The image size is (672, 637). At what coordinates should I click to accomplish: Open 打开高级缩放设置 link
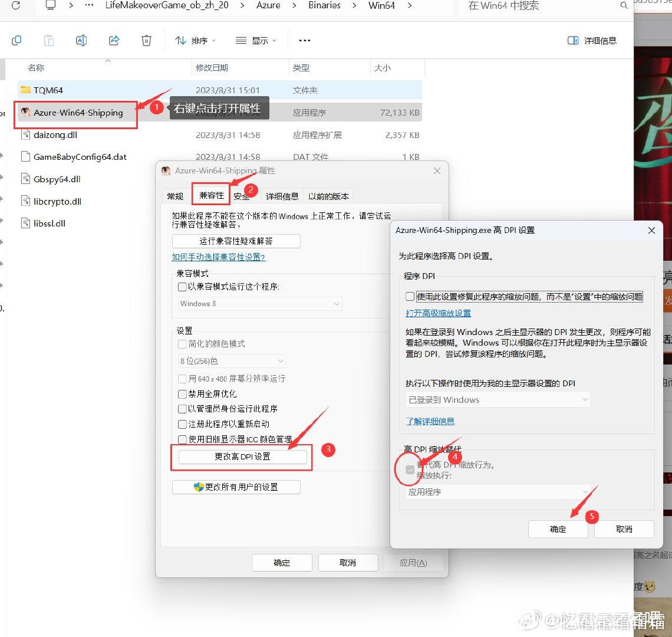pos(438,313)
